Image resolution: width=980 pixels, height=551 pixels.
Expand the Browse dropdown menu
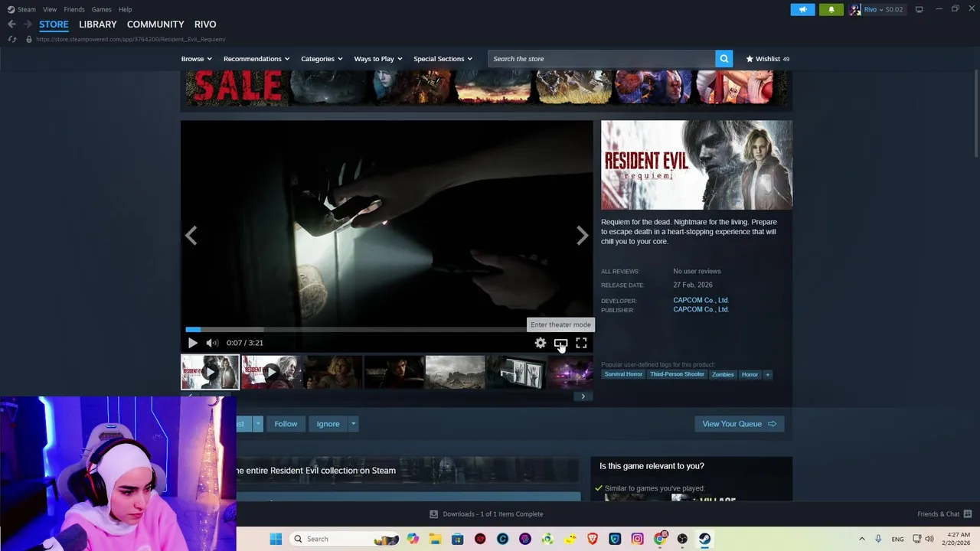click(197, 59)
